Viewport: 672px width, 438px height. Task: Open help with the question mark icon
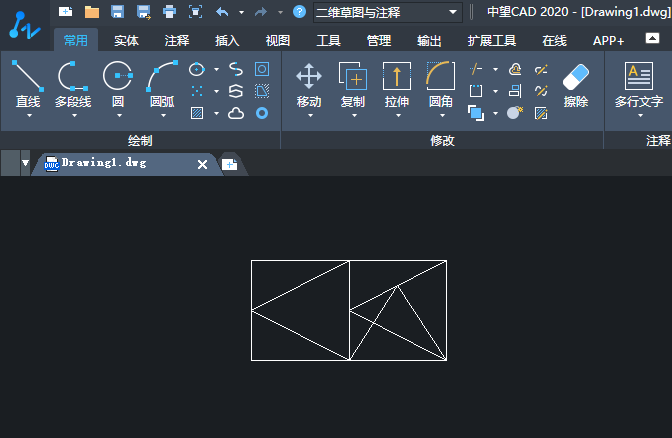[x=299, y=12]
